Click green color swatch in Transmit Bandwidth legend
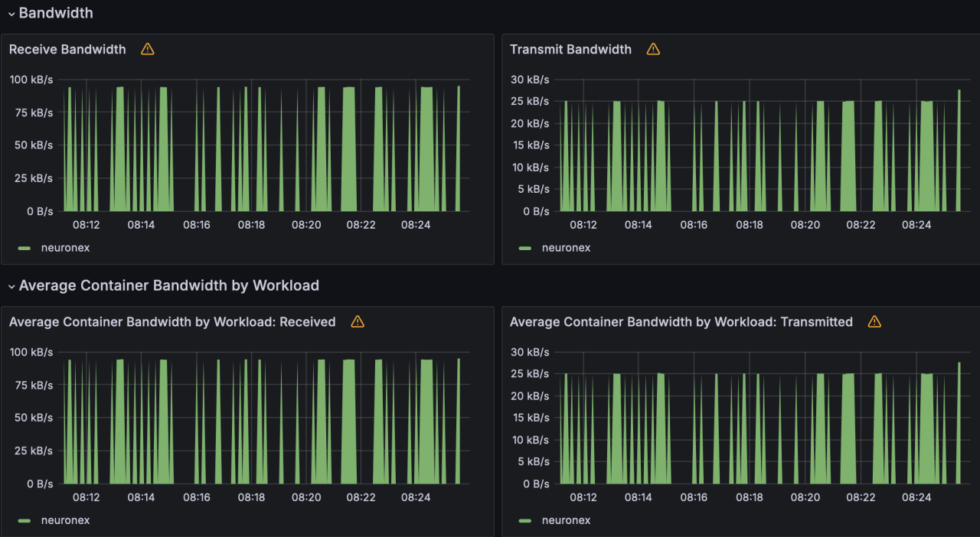This screenshot has width=980, height=537. [525, 248]
